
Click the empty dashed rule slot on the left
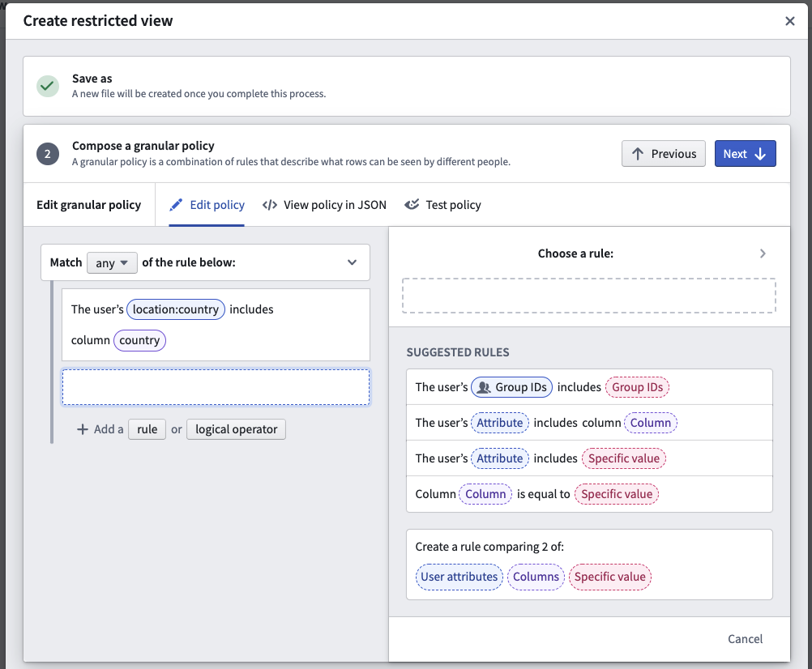tap(216, 387)
